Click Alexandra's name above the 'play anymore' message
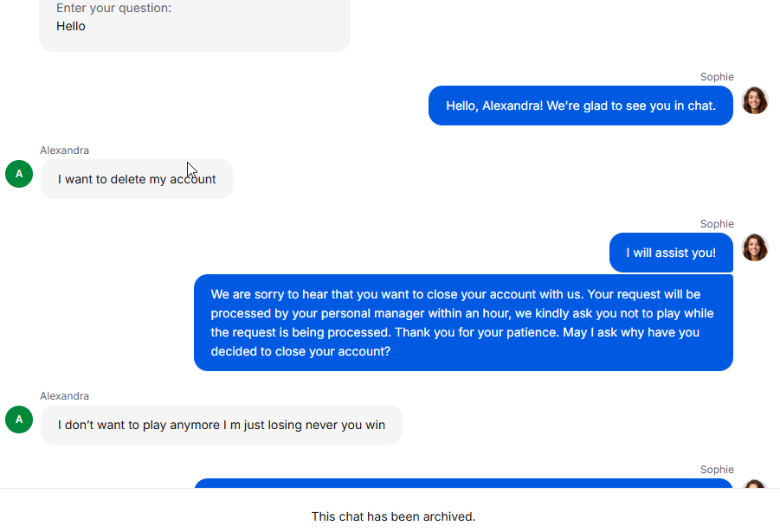This screenshot has height=532, width=780. pos(65,396)
